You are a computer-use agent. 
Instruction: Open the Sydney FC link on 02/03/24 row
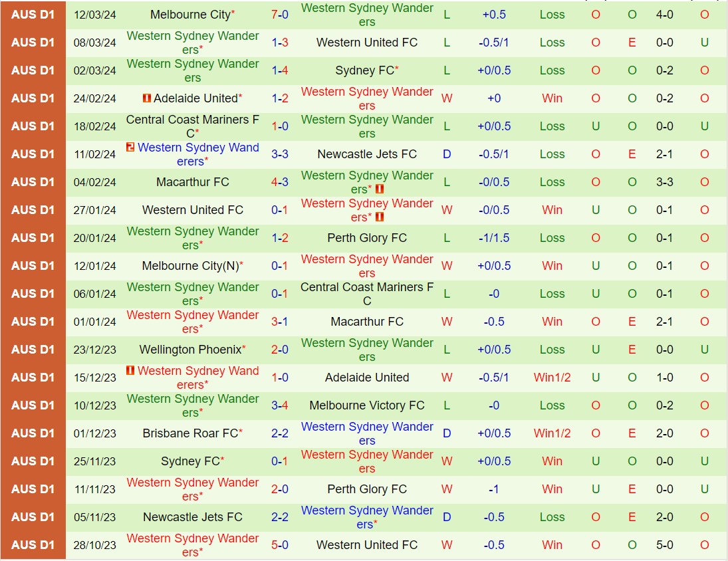(364, 70)
